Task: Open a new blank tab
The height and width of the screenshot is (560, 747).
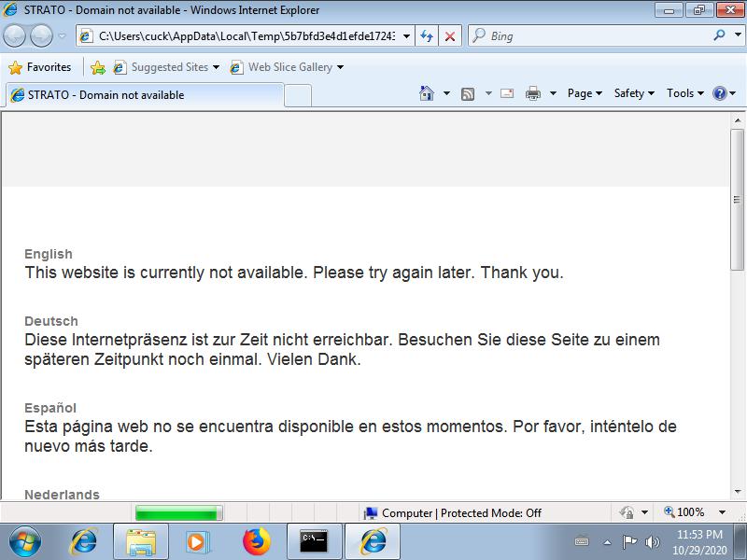Action: tap(298, 95)
